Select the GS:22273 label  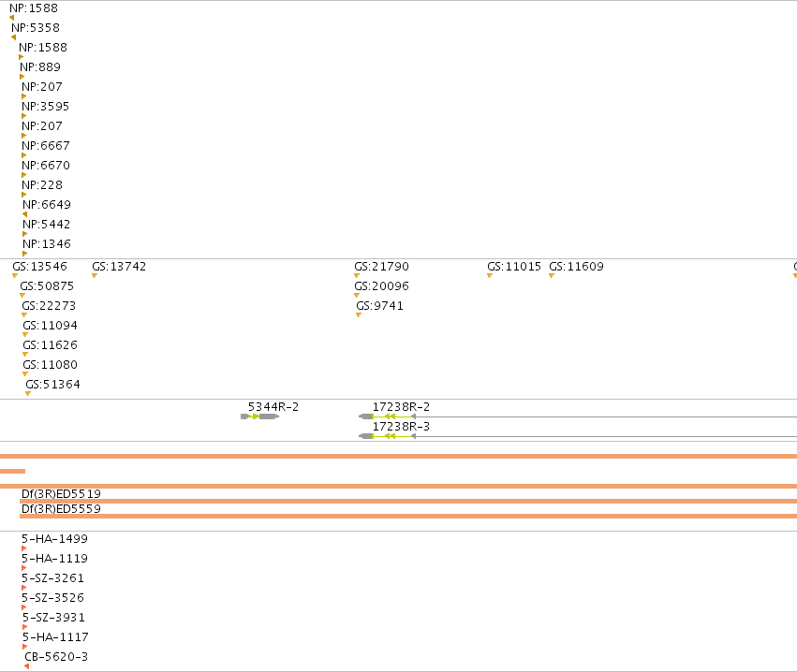pos(49,306)
